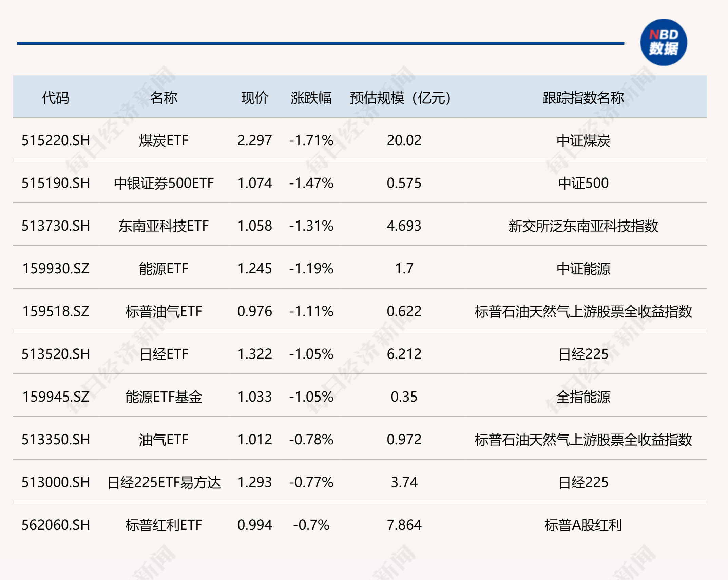728x580 pixels.
Task: Select code 515190.SH
Action: [x=56, y=183]
